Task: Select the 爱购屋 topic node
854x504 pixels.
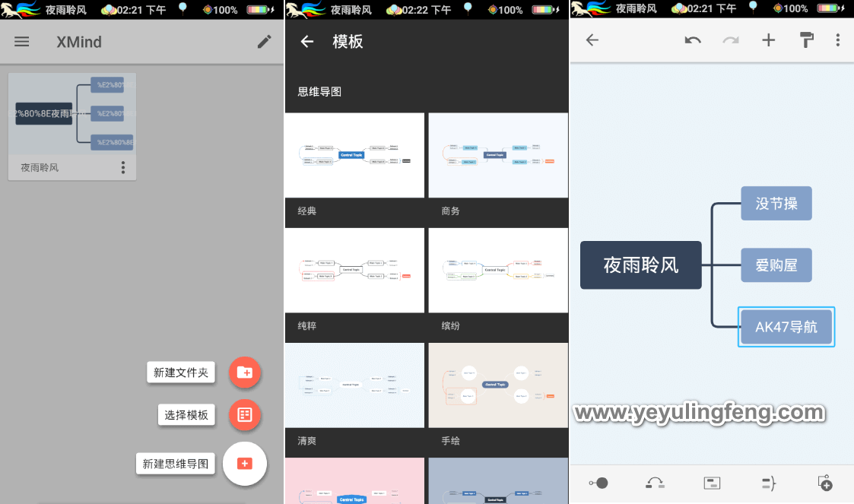Action: click(x=776, y=265)
